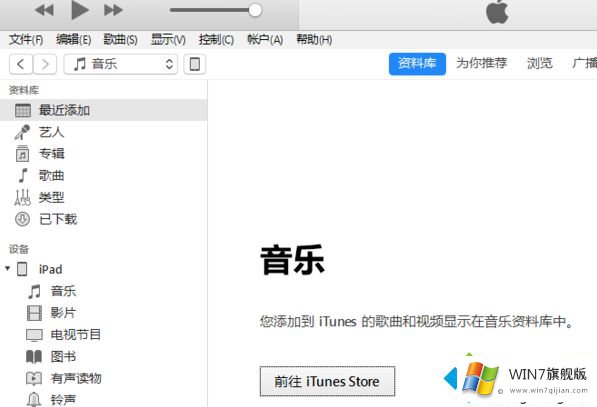Start playback with the play button
Screen dimensions: 597x407
coord(80,10)
